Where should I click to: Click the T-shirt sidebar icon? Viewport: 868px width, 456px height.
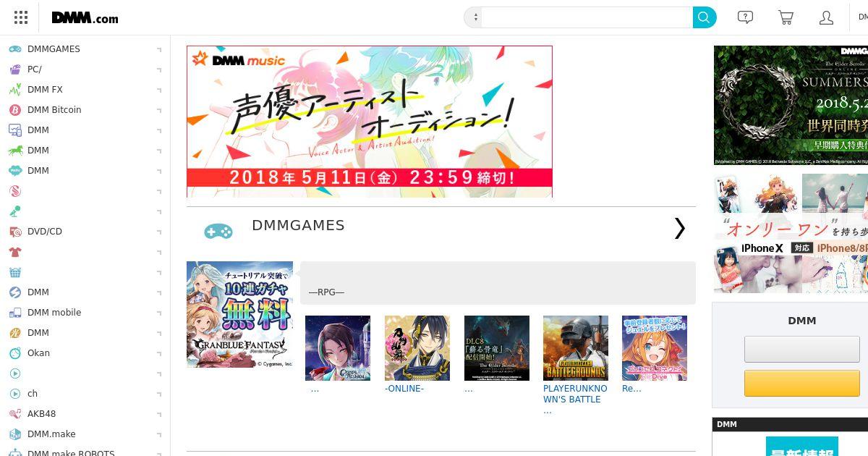(15, 252)
